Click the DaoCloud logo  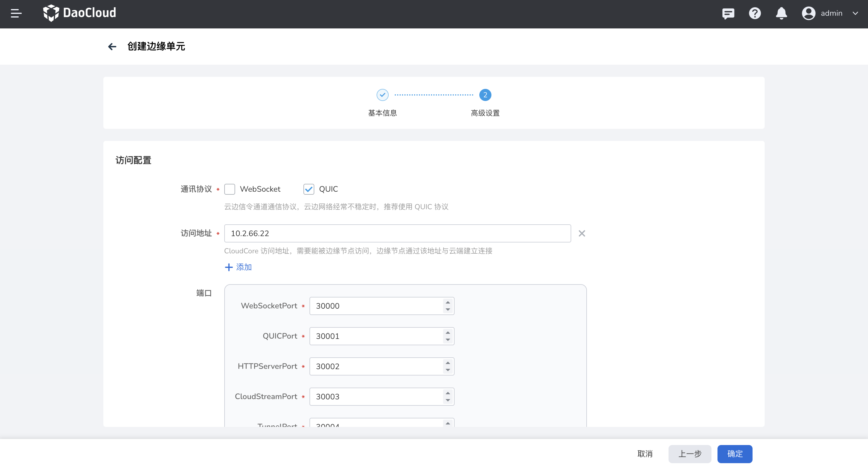[79, 13]
